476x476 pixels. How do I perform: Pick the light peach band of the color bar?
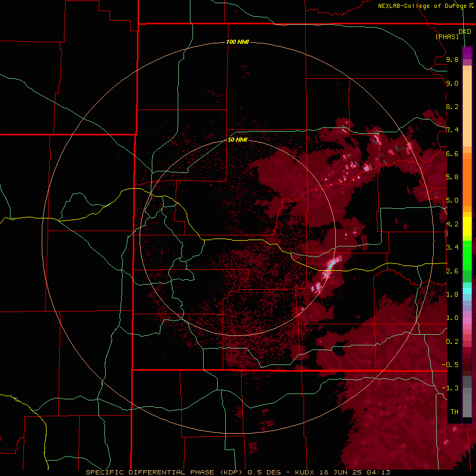coord(467,108)
